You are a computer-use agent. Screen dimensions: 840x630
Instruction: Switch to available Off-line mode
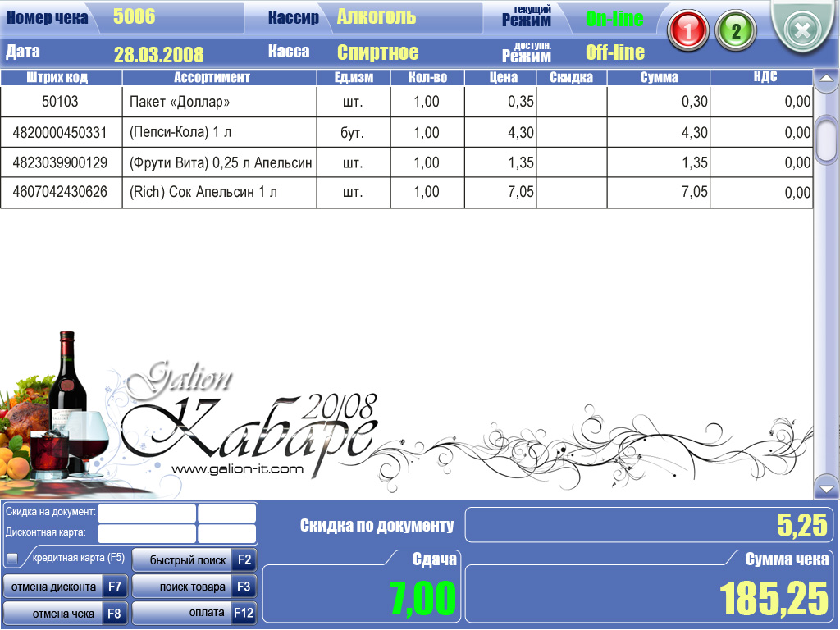click(614, 53)
